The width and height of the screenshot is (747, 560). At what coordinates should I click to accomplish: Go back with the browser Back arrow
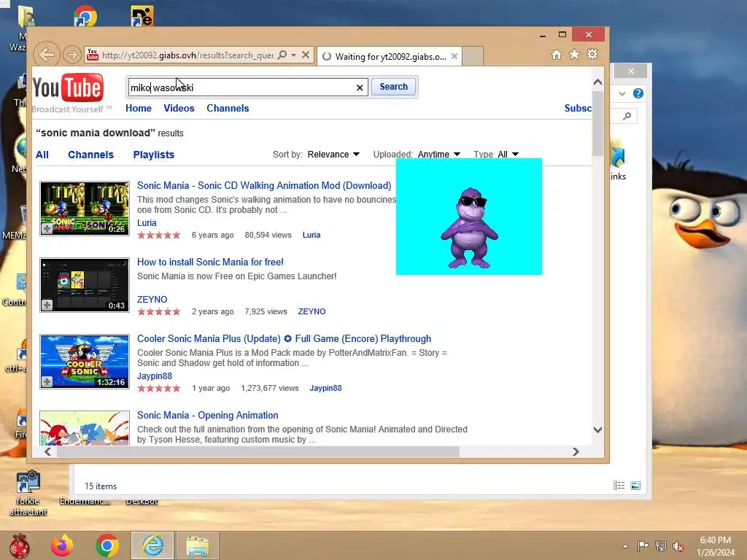(46, 55)
